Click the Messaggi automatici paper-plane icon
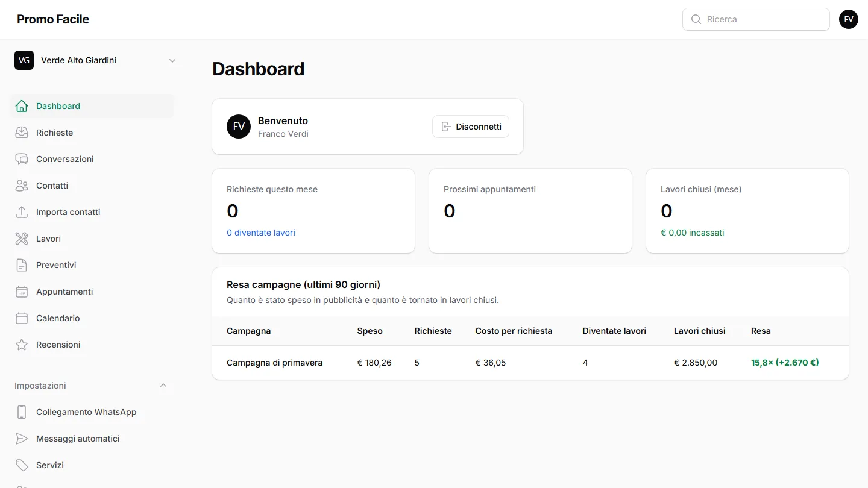 coord(22,439)
